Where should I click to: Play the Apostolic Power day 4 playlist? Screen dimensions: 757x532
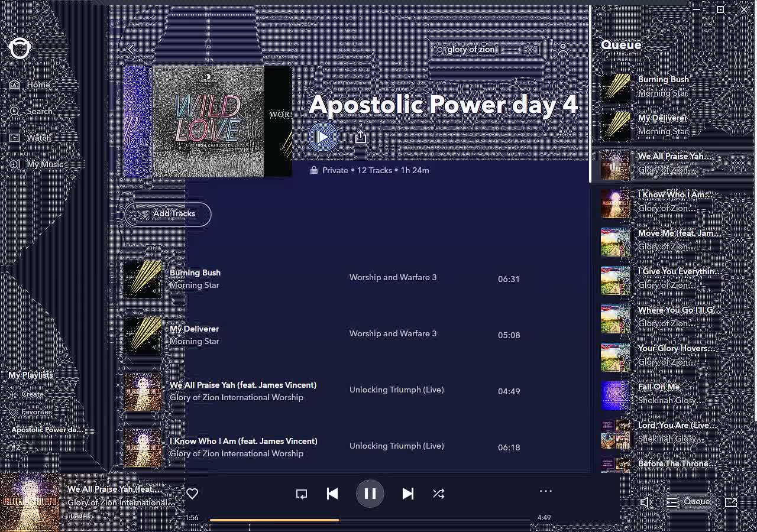pyautogui.click(x=323, y=137)
